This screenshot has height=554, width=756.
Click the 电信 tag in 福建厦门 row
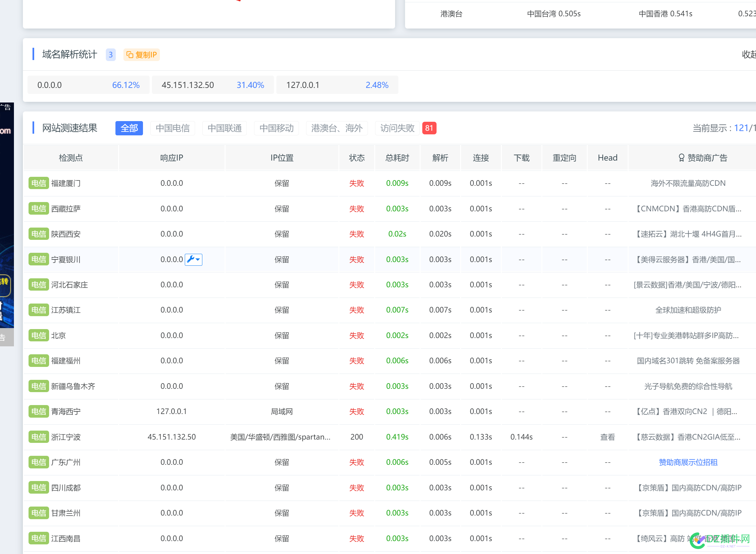(38, 183)
